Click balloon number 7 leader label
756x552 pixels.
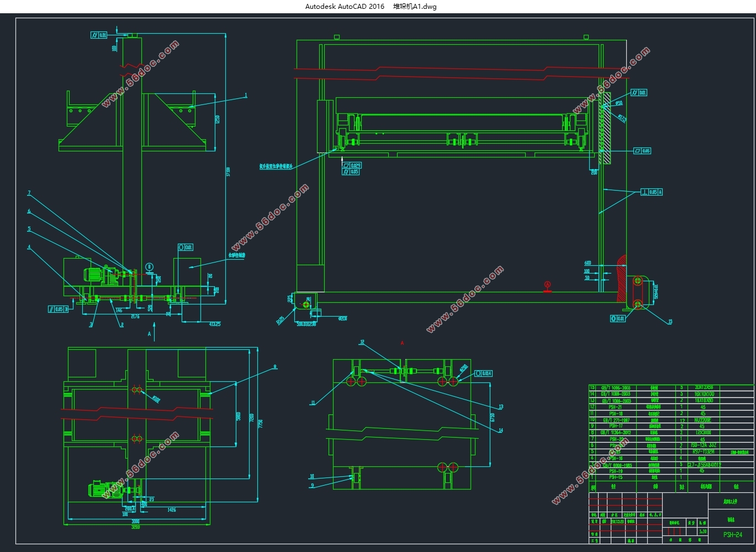(x=29, y=193)
